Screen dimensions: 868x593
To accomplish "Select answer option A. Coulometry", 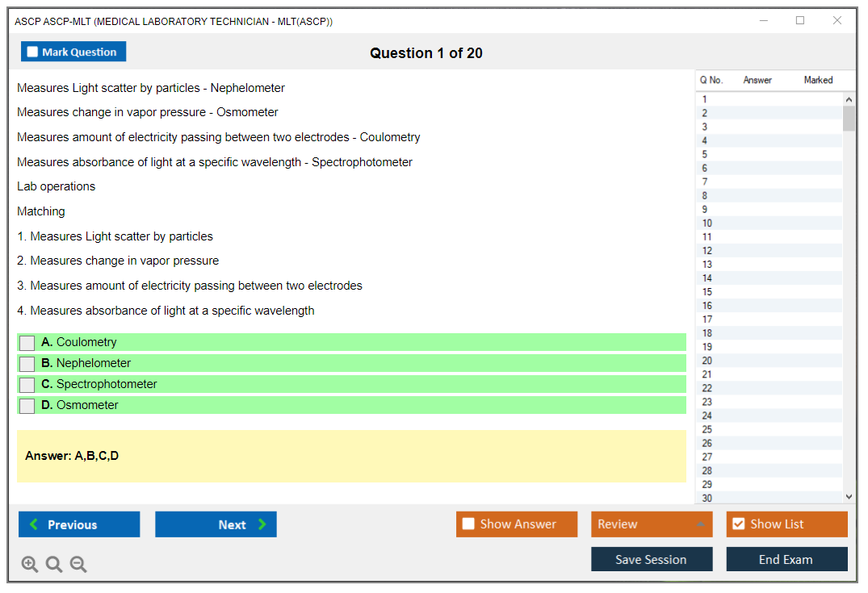I will pos(27,343).
